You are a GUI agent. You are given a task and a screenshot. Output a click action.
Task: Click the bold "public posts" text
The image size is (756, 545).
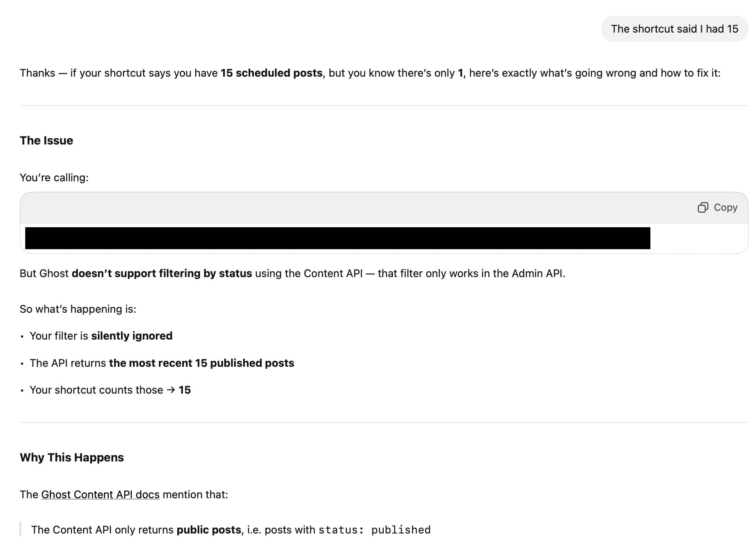pos(209,530)
